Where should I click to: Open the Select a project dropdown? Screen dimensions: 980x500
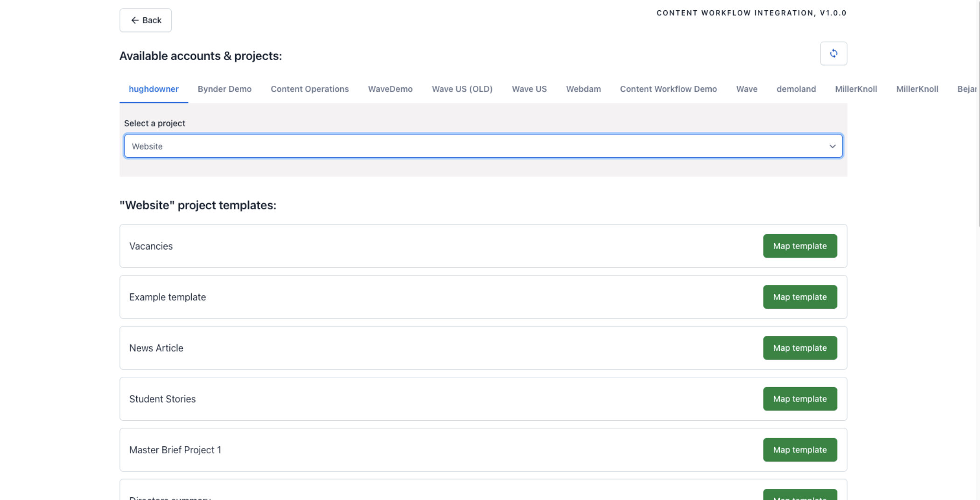(x=483, y=146)
